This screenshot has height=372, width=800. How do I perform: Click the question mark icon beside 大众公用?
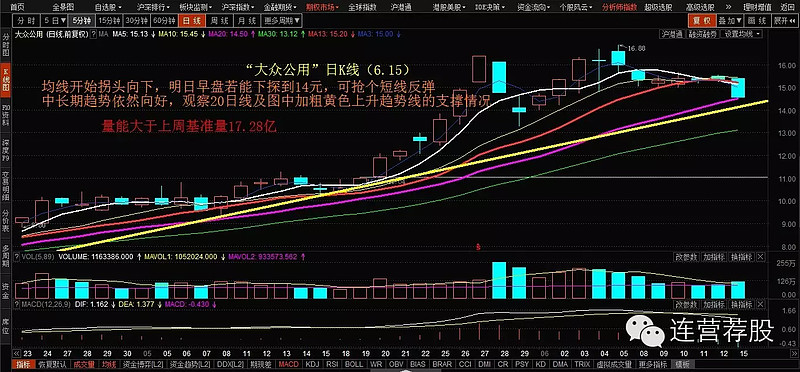tap(94, 34)
